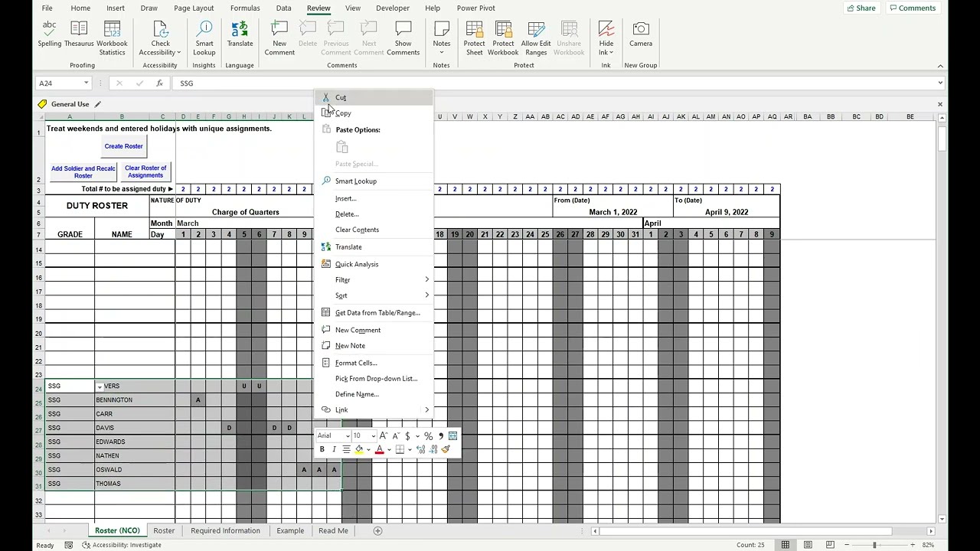Choose Clear Contents
This screenshot has height=551, width=980.
coord(374,230)
